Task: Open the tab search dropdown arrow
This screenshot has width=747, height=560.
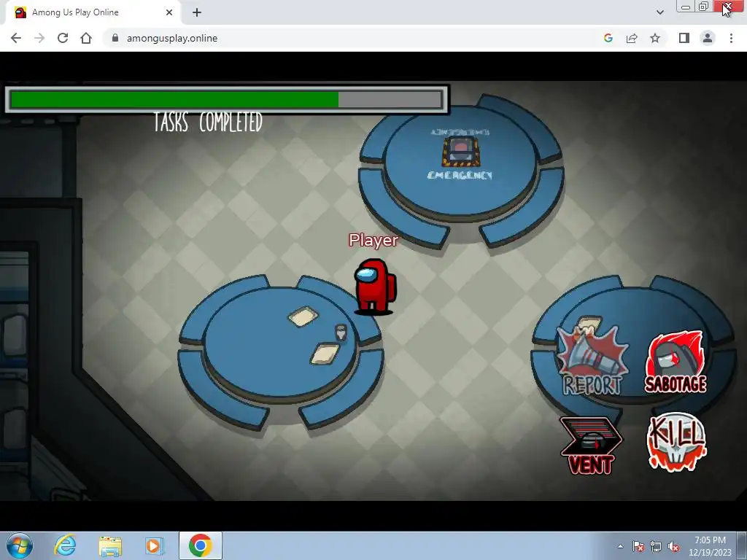Action: 659,12
